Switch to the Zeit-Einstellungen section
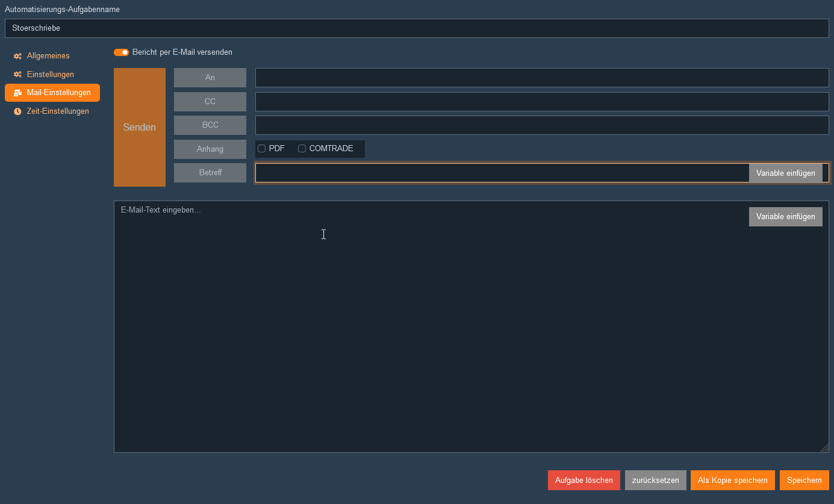This screenshot has width=834, height=504. 58,111
